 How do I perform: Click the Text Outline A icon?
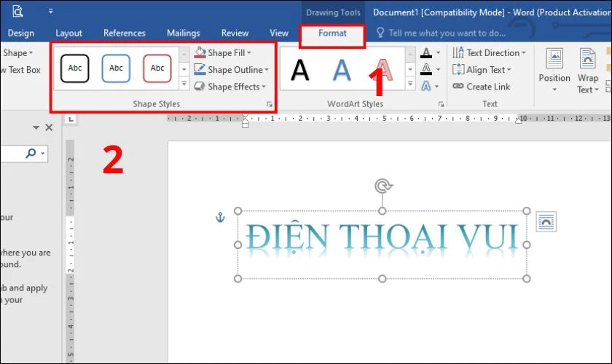pos(426,69)
